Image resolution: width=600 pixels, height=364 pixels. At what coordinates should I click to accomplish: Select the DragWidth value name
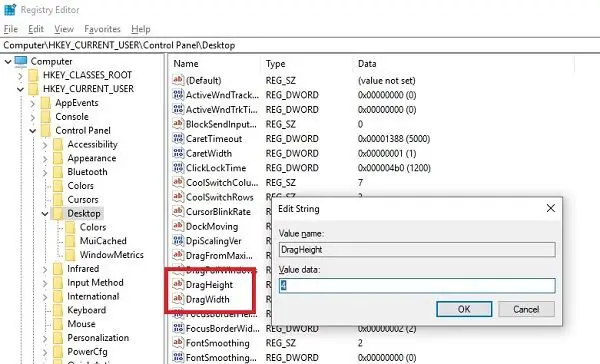click(207, 299)
